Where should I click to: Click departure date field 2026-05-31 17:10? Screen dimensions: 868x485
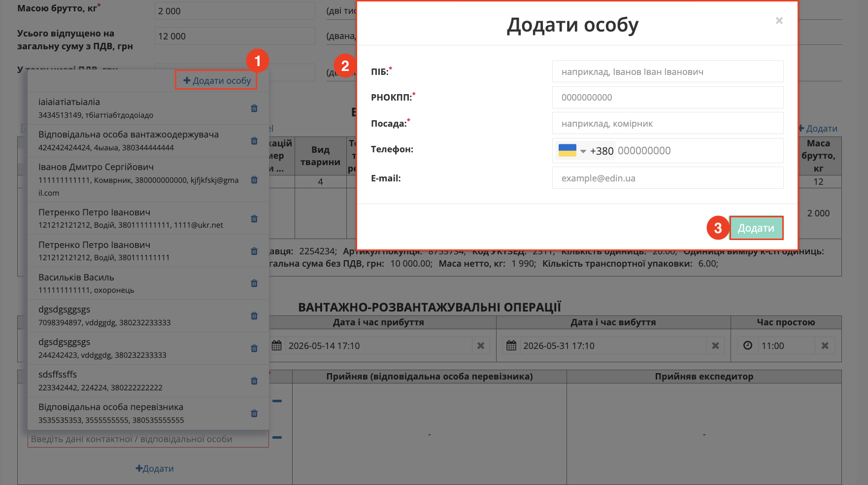coord(613,346)
